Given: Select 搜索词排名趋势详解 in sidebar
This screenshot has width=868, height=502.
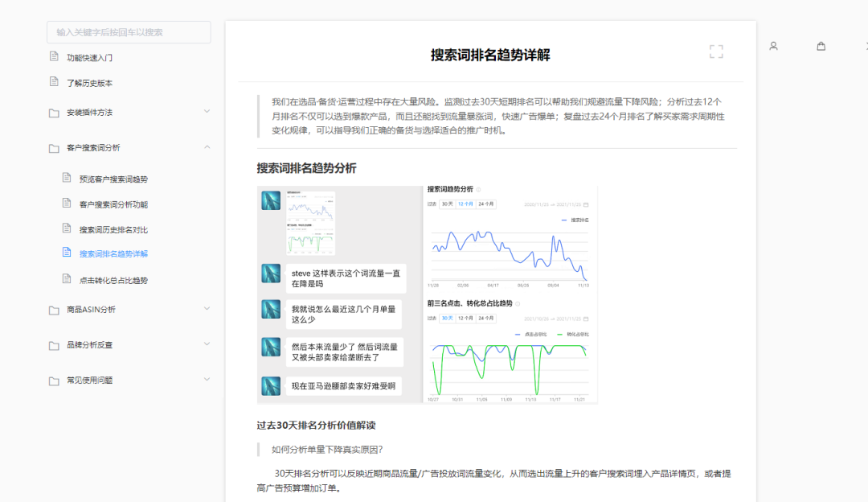Looking at the screenshot, I should tap(113, 253).
